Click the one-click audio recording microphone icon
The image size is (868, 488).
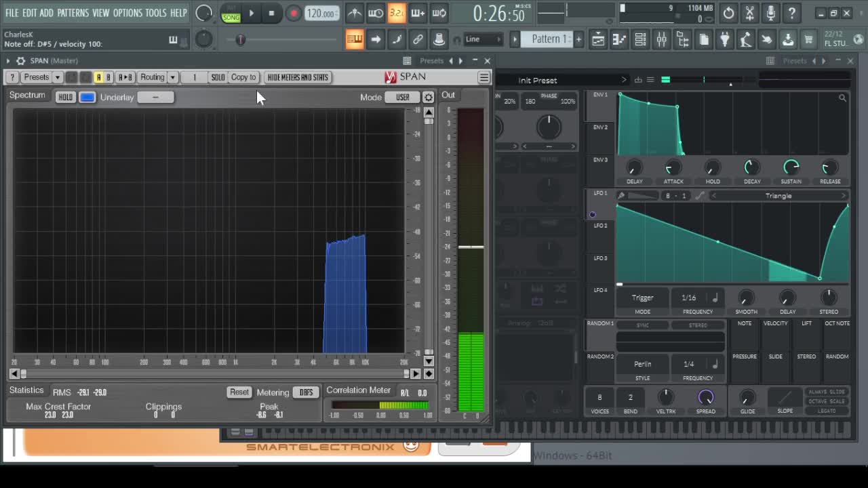(770, 13)
